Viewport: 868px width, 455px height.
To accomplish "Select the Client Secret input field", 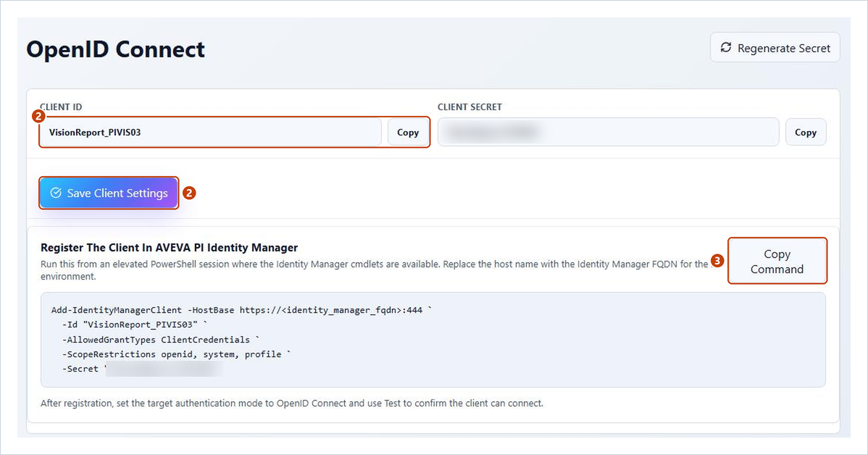I will click(609, 133).
